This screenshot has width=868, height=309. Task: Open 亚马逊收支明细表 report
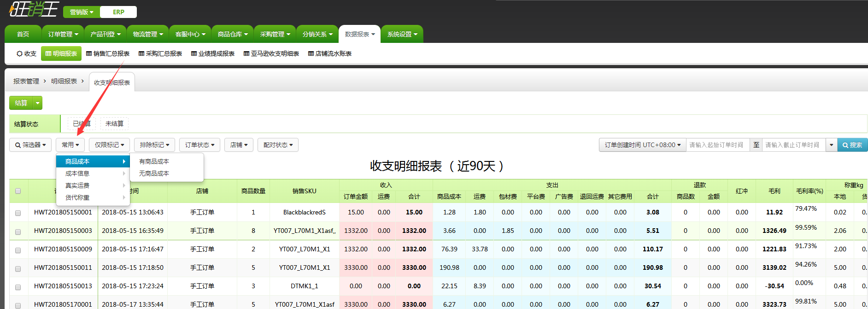(x=271, y=53)
